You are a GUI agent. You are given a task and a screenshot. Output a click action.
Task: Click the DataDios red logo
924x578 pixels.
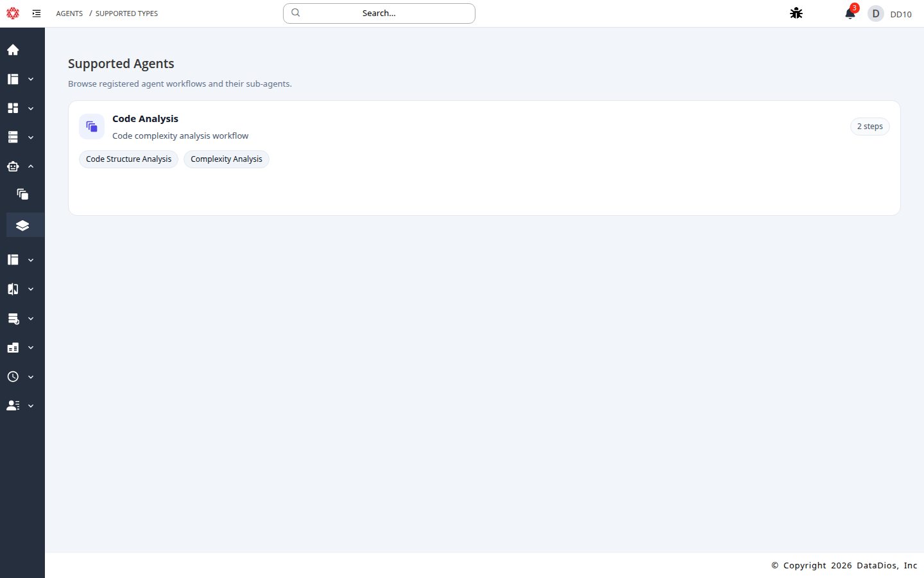point(13,13)
